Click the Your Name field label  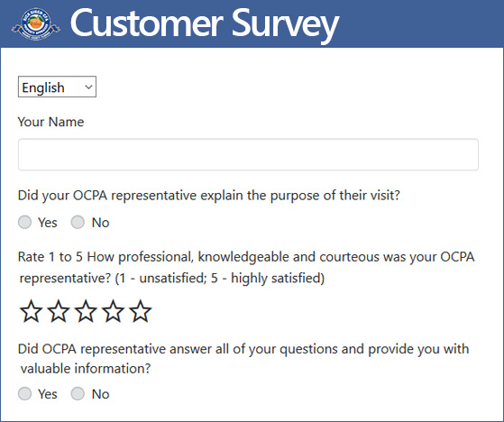tap(50, 122)
